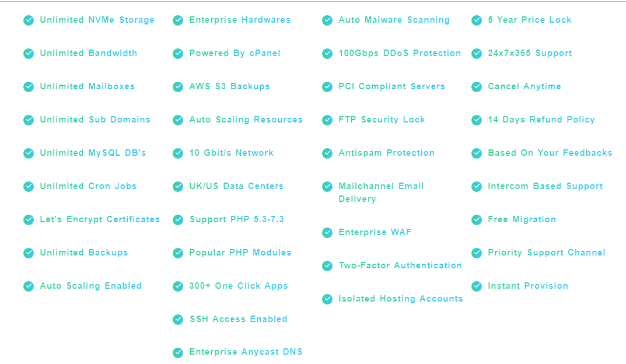Viewport: 626px width, 364px height.
Task: Select the Mailchannel Email Delivery text
Action: [381, 192]
